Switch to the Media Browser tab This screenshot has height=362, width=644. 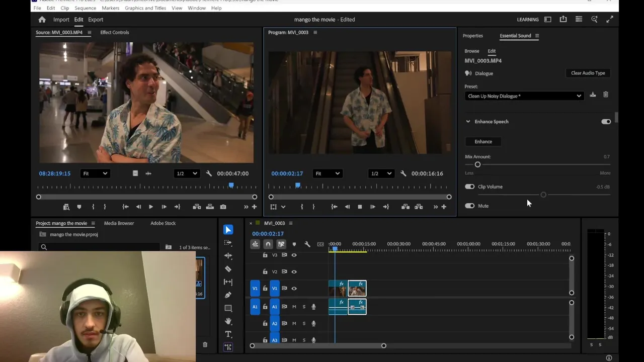click(119, 223)
